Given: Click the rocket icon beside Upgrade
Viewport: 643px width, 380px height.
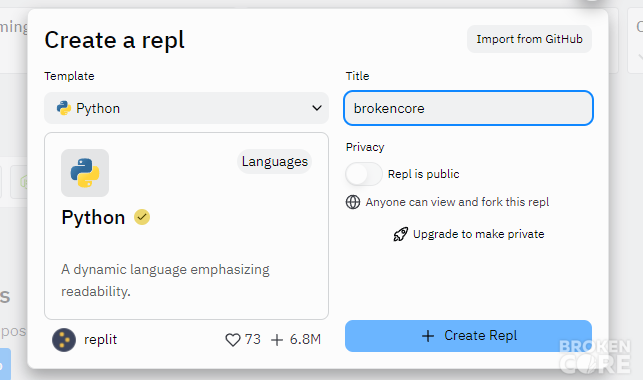Looking at the screenshot, I should (401, 234).
